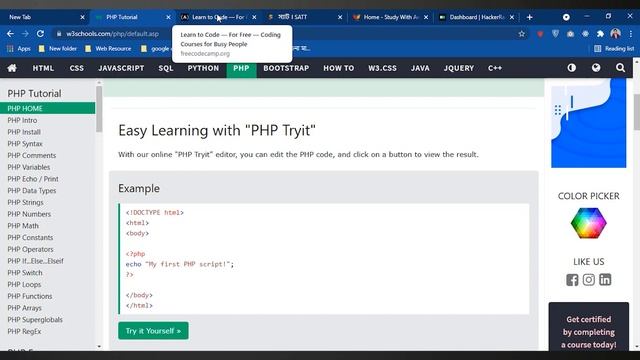Open HTML in top navigation
The image size is (640, 360).
(x=43, y=68)
